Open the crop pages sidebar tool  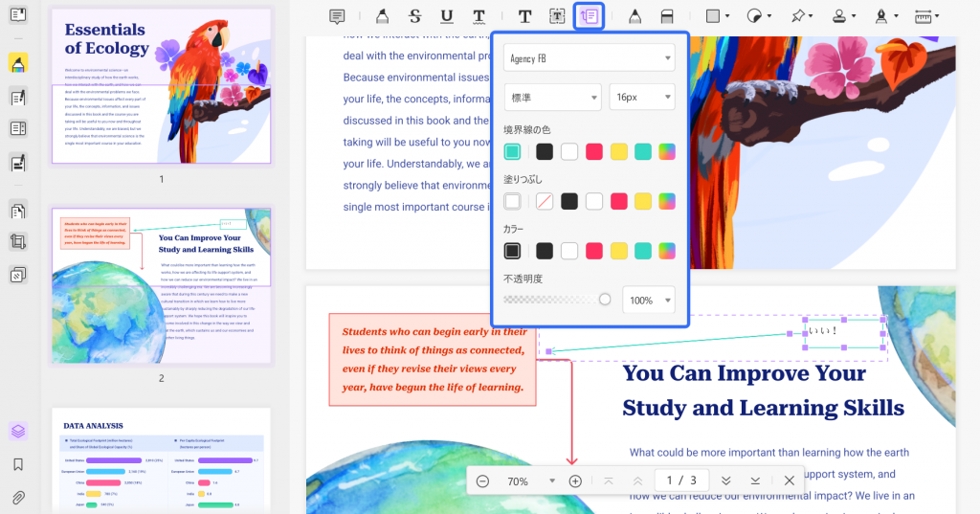pos(18,241)
